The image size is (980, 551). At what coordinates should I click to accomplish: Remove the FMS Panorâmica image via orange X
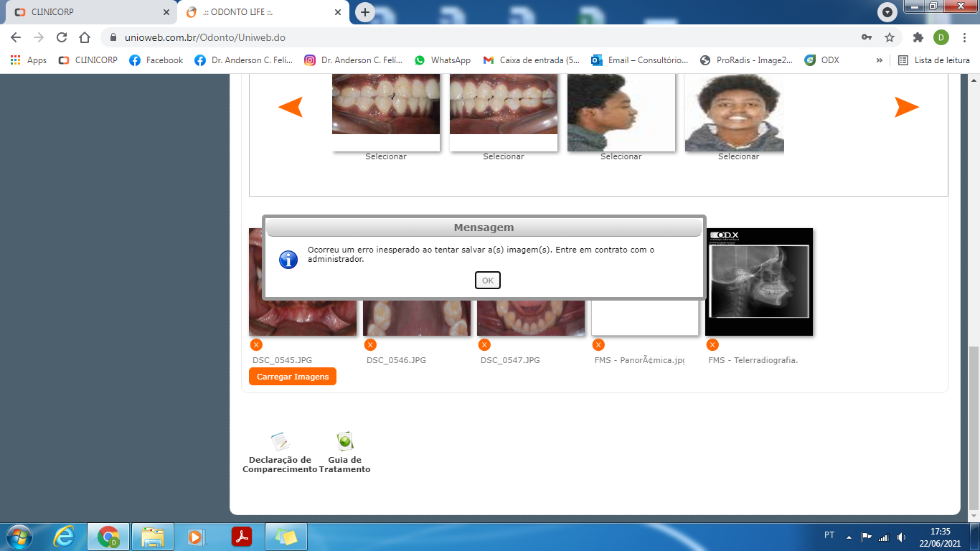pos(598,345)
